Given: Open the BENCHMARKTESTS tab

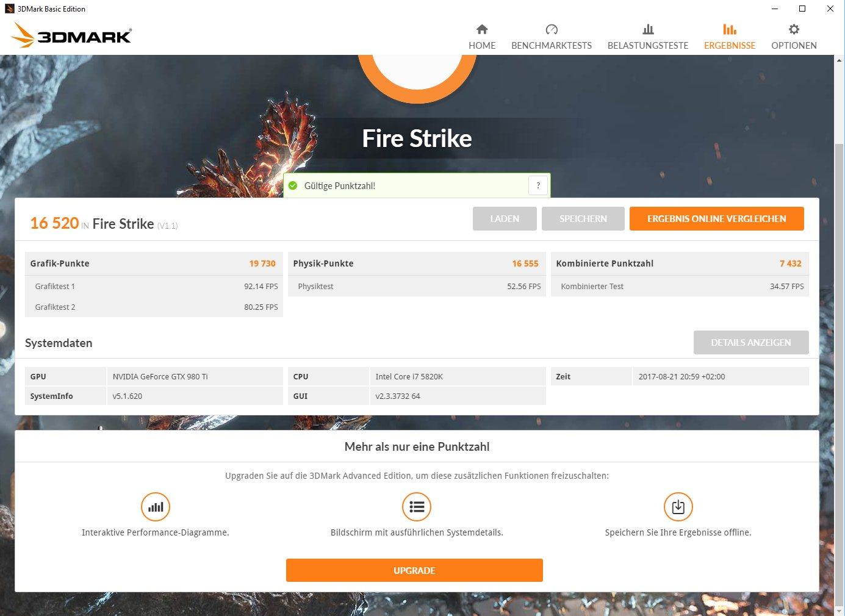Looking at the screenshot, I should pos(552,37).
